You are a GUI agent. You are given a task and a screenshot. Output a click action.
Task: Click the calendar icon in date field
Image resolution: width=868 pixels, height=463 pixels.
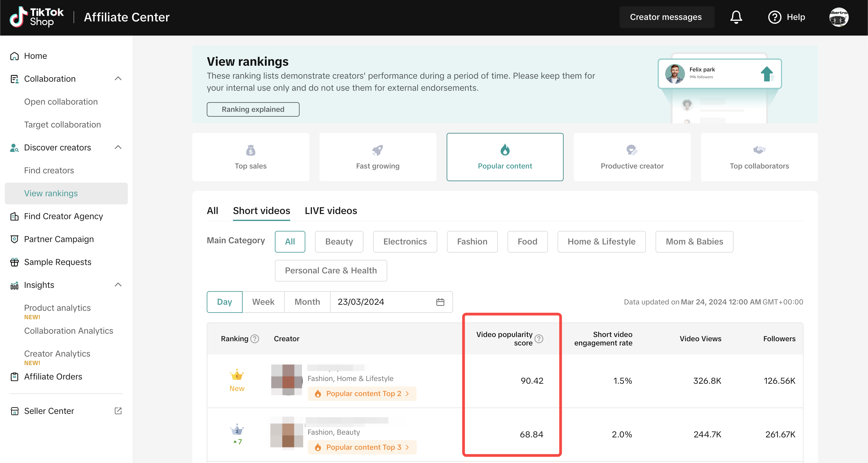pos(440,302)
